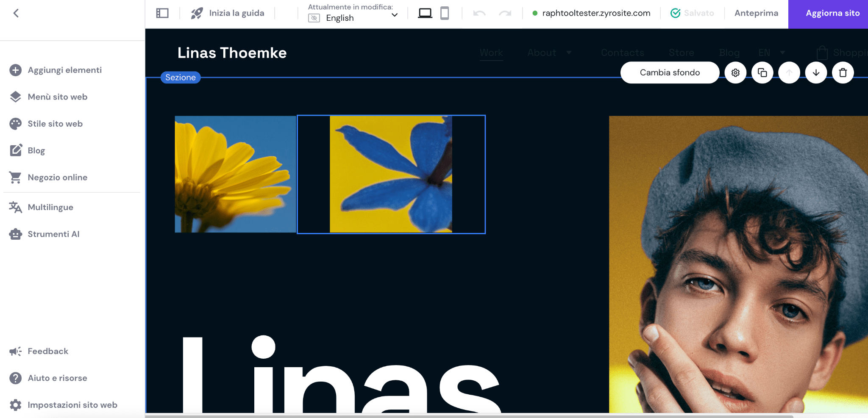Image resolution: width=868 pixels, height=418 pixels.
Task: Click the rocket guide icon
Action: click(197, 13)
